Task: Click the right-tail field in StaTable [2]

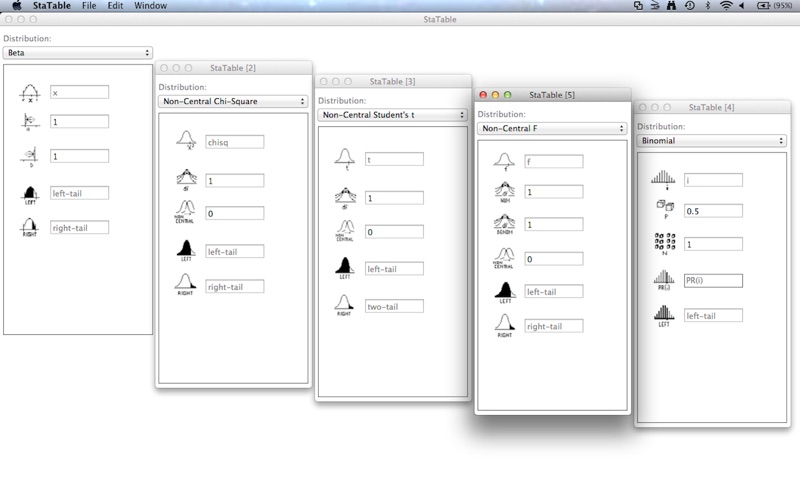Action: pyautogui.click(x=235, y=287)
